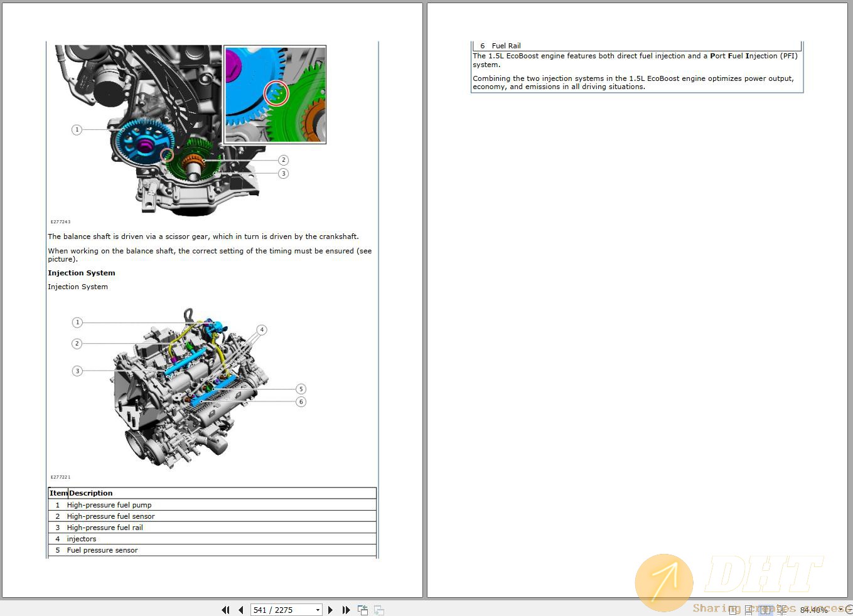Open the zoom level dropdown arrow
853x616 pixels.
pyautogui.click(x=841, y=610)
